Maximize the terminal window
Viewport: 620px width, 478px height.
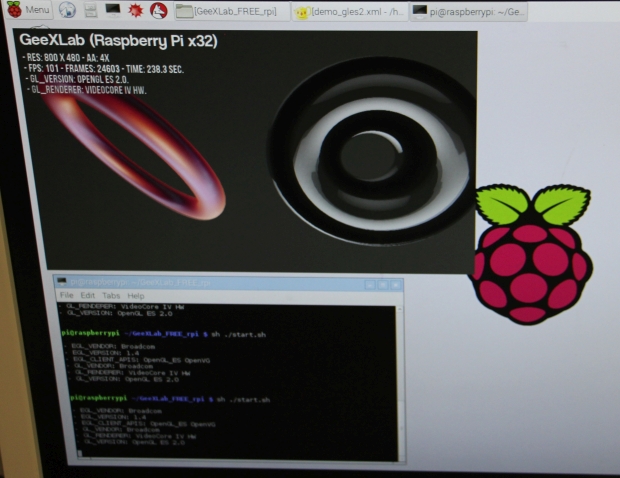tap(383, 285)
